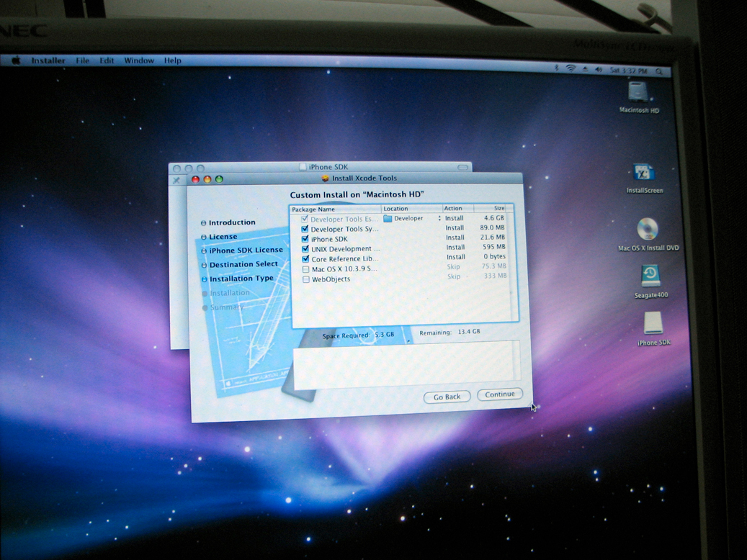Uncheck the iPhone SDK package checkbox
Image resolution: width=747 pixels, height=560 pixels.
pyautogui.click(x=305, y=238)
